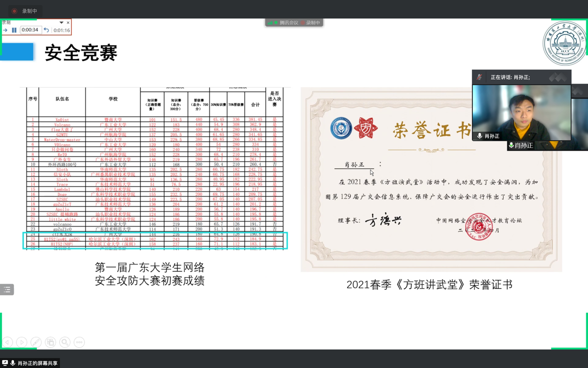Click the 0:00:34 recording timer field
Image resolution: width=588 pixels, height=368 pixels.
[31, 30]
